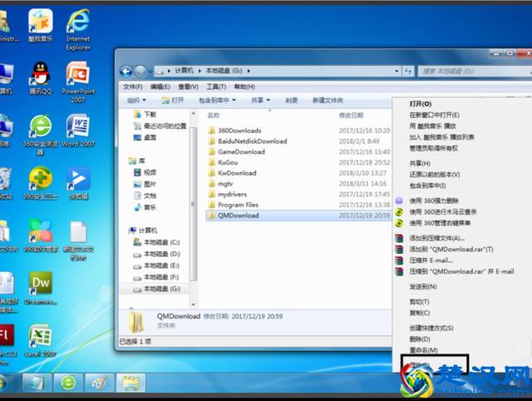Switch to the Explorer window taskbar button
This screenshot has height=401, width=532.
point(131,383)
